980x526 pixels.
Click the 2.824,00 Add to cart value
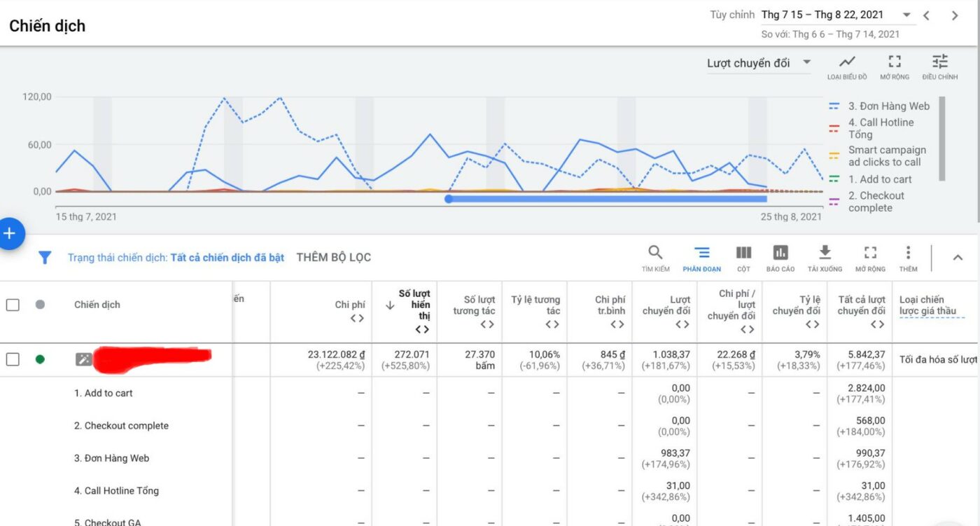click(866, 388)
